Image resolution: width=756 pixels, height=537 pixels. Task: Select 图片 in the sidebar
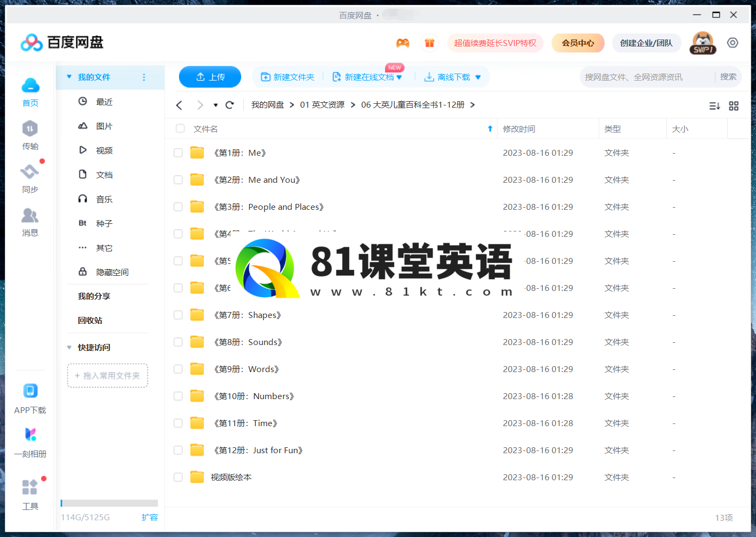[104, 126]
